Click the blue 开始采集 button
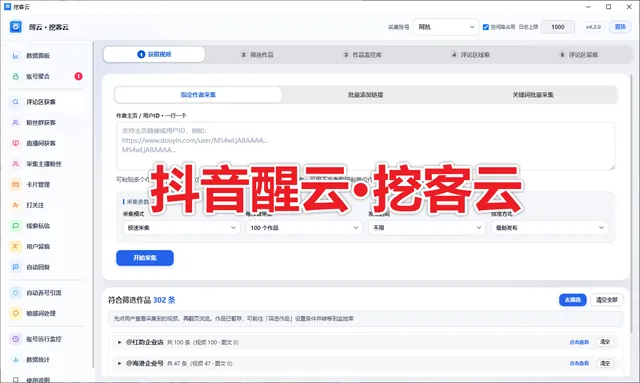Image resolution: width=640 pixels, height=383 pixels. point(145,258)
